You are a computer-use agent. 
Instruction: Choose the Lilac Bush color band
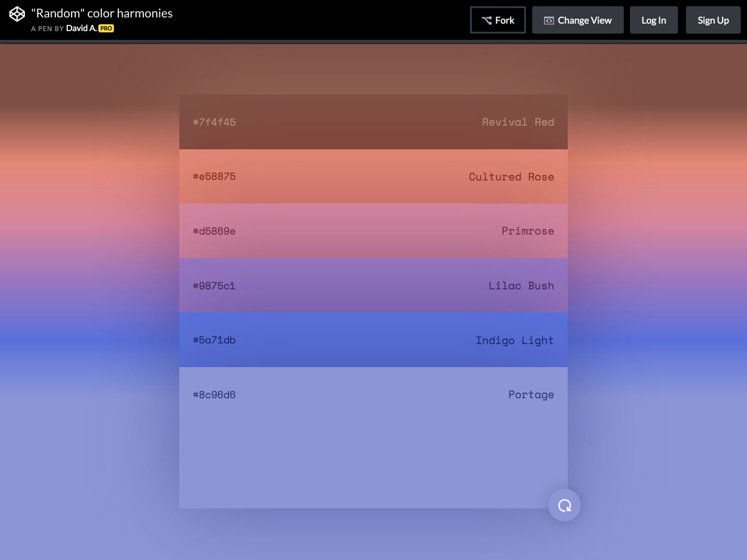click(x=374, y=286)
